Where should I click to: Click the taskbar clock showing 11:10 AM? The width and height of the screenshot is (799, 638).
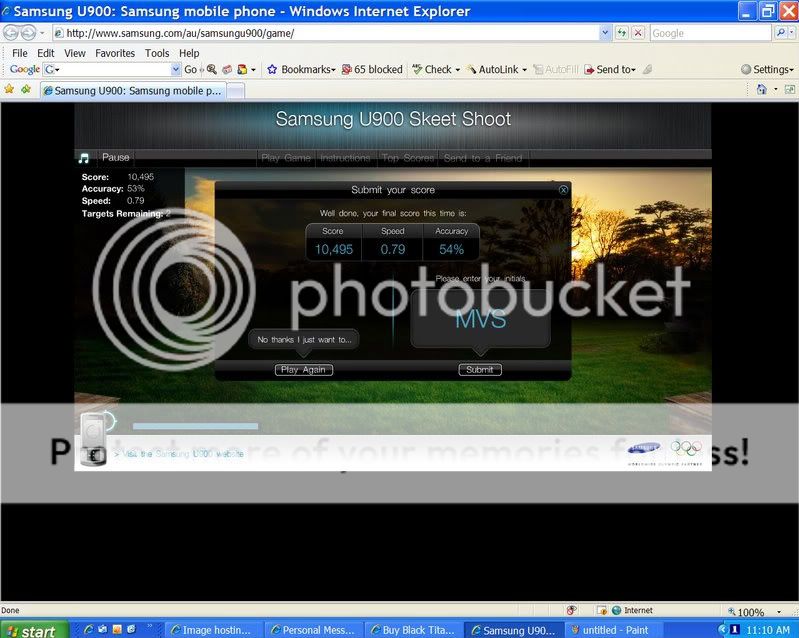tap(767, 630)
